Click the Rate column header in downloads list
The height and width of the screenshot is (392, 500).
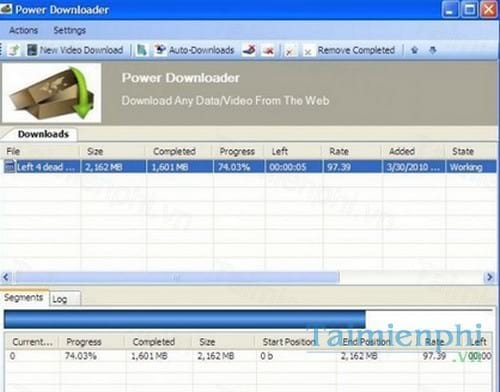coord(352,151)
